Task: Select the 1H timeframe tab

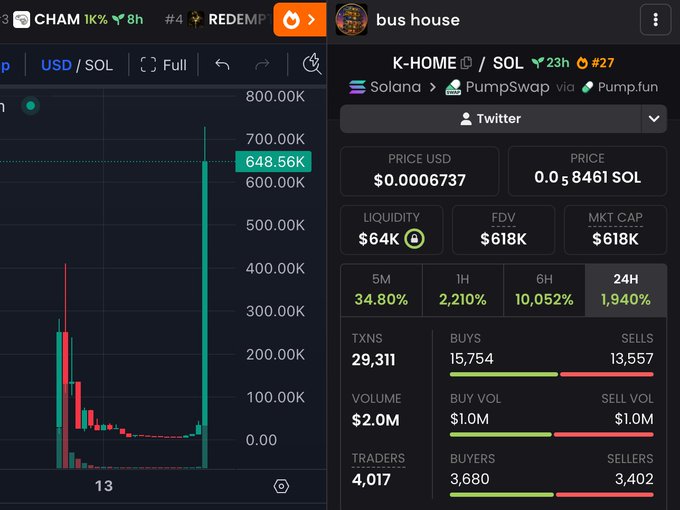Action: coord(463,290)
